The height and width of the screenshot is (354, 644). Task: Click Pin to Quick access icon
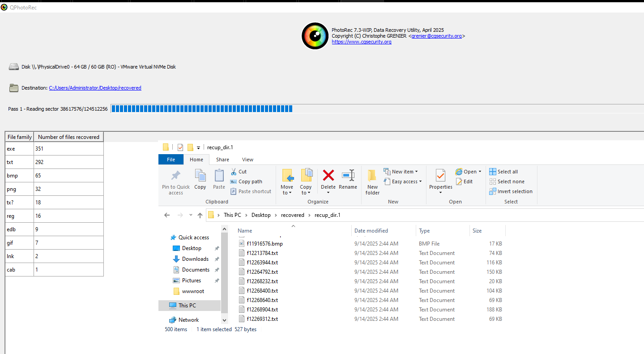176,176
